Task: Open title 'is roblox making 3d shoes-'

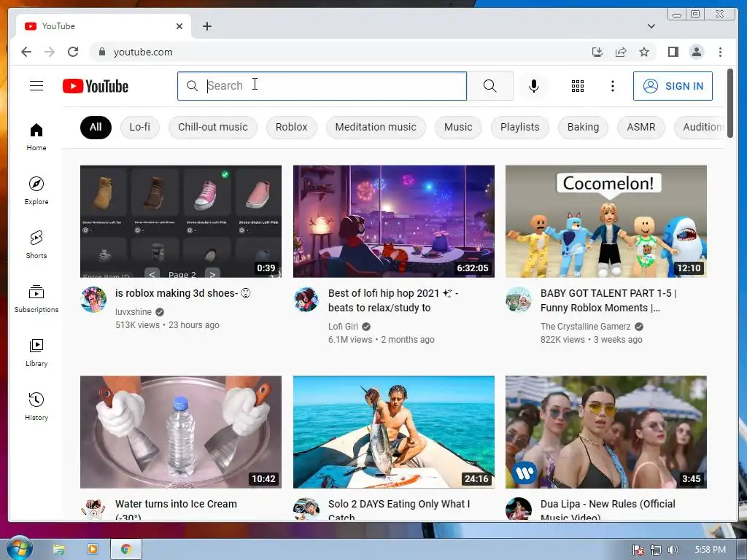Action: pyautogui.click(x=183, y=293)
